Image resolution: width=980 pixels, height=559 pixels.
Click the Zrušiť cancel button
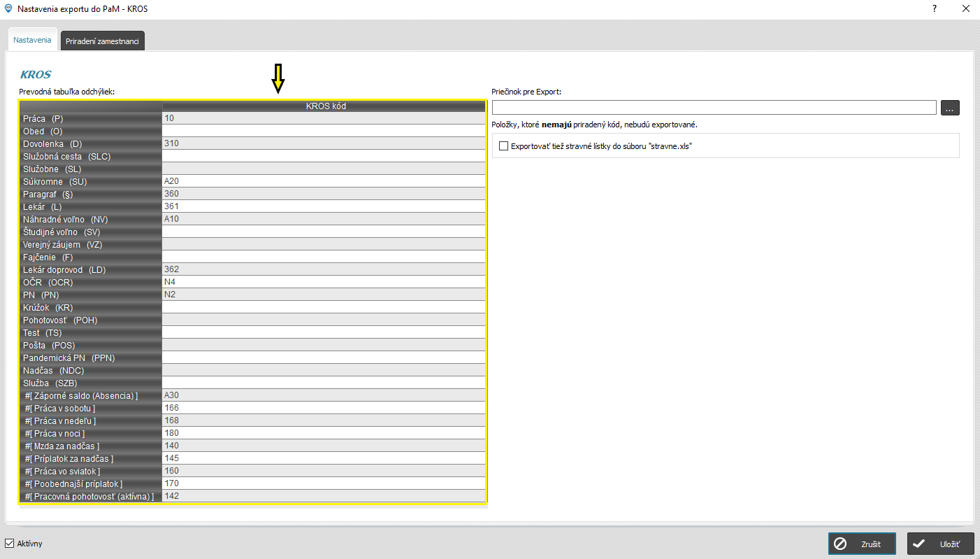862,544
